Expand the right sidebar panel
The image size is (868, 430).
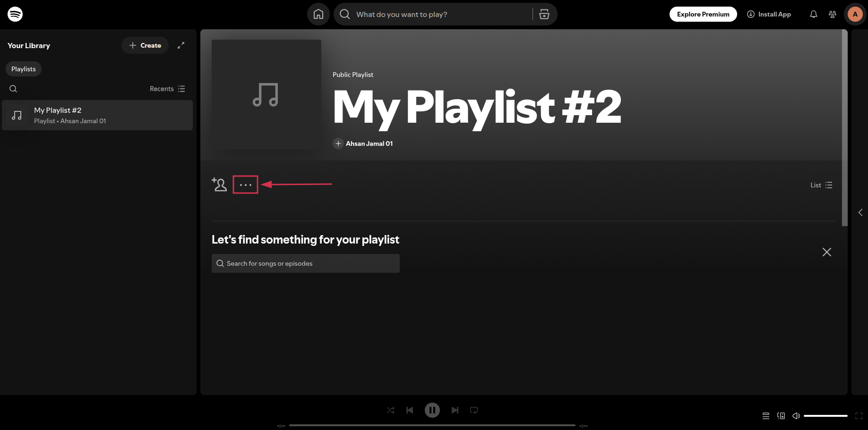pos(860,212)
